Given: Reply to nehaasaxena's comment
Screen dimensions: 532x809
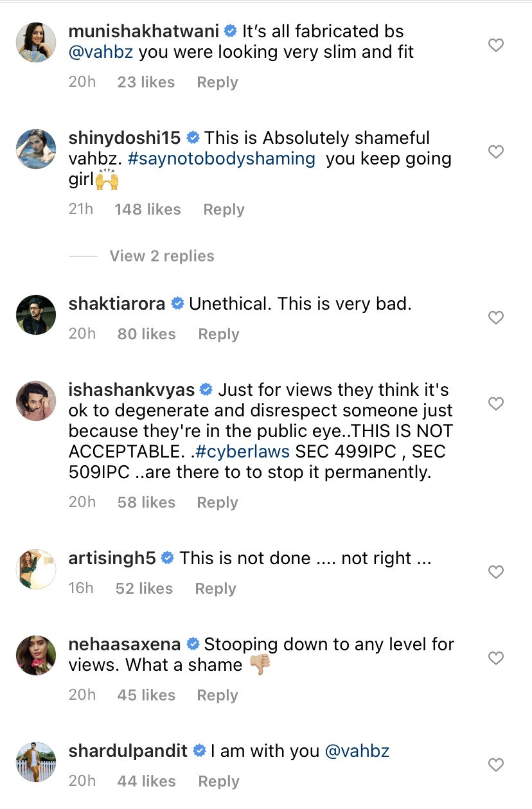Looking at the screenshot, I should click(x=217, y=695).
